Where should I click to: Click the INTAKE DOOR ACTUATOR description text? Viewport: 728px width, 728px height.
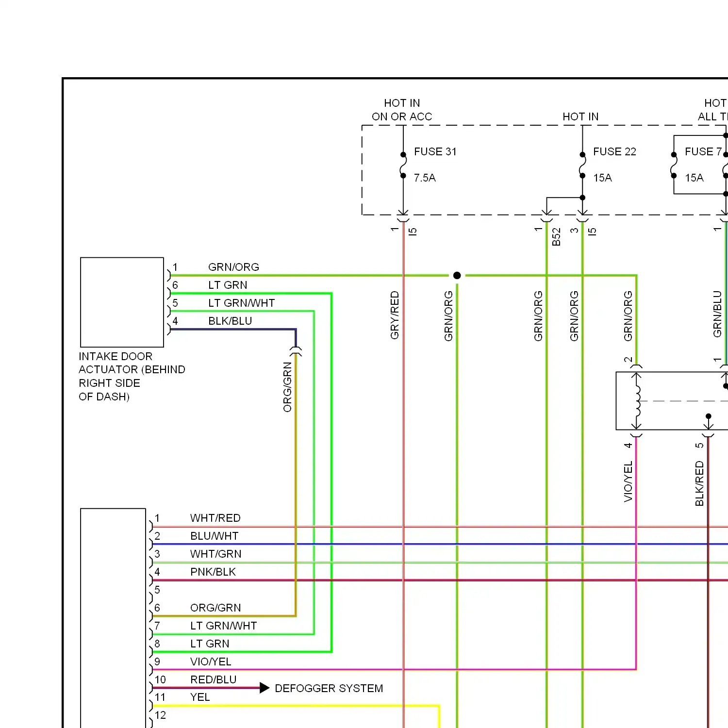point(132,376)
